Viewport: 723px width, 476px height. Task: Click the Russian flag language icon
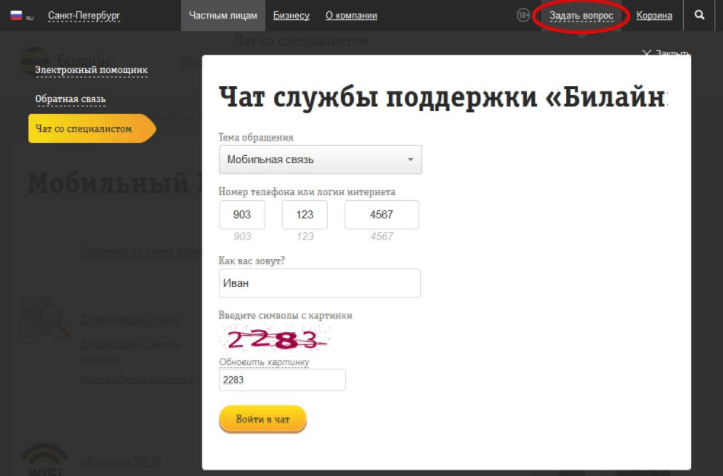coord(16,15)
